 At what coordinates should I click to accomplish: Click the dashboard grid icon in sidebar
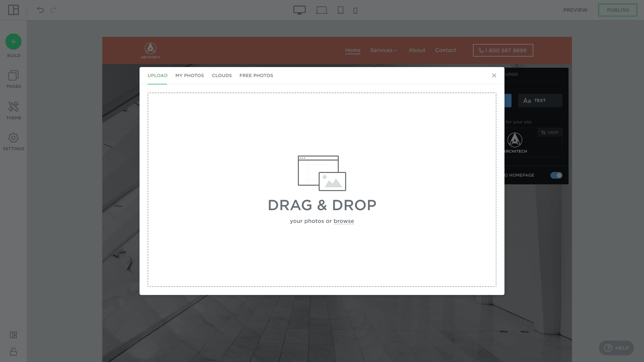13,335
